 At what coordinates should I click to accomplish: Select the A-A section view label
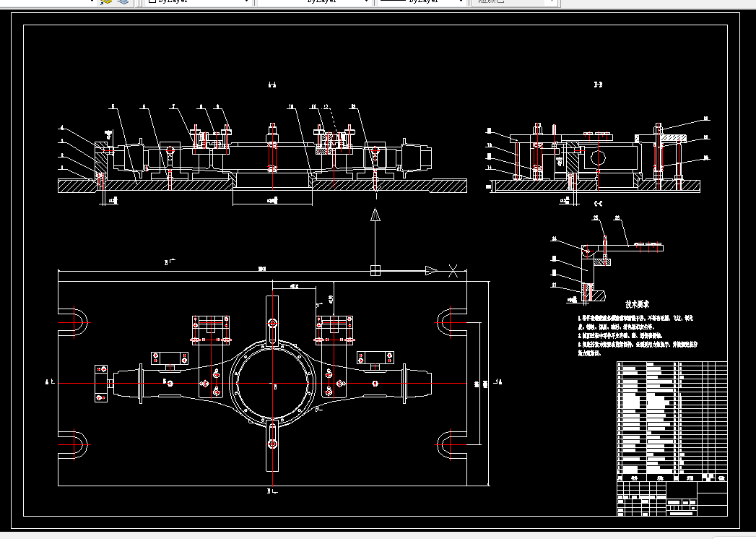(x=272, y=85)
